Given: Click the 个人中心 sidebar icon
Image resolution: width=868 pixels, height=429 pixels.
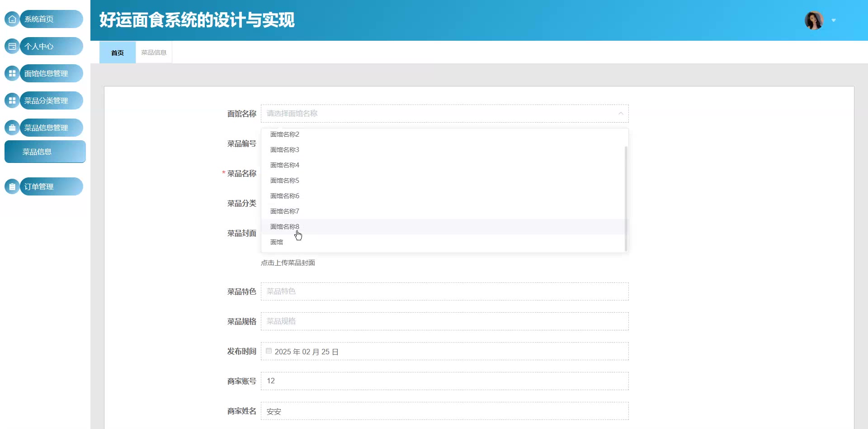Looking at the screenshot, I should (x=12, y=46).
